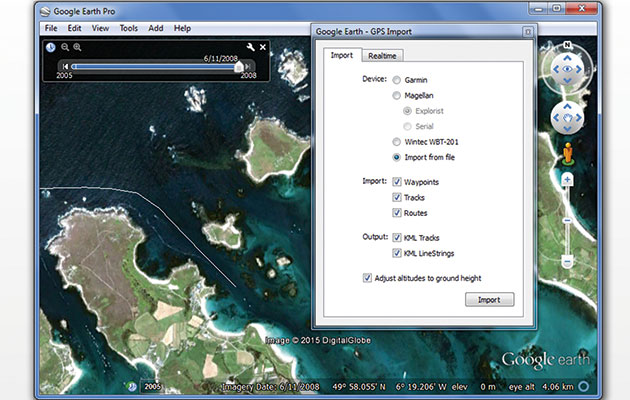Pan map up with move joystick

click(567, 107)
